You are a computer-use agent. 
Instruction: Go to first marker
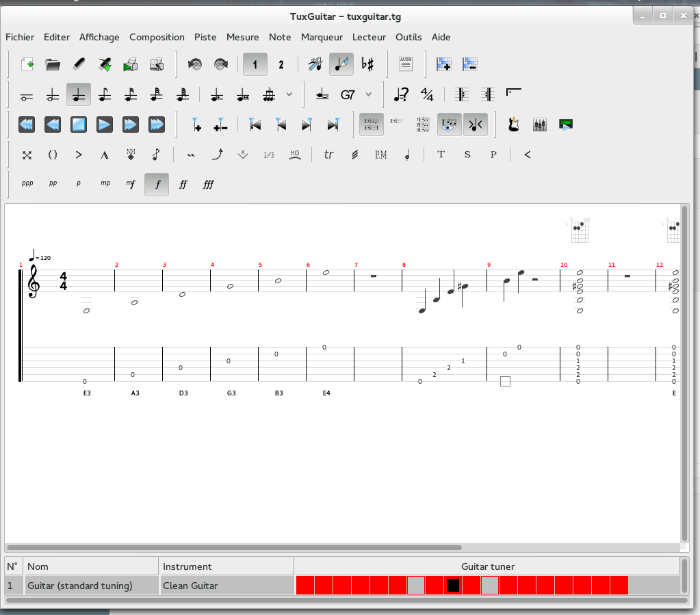pyautogui.click(x=255, y=125)
